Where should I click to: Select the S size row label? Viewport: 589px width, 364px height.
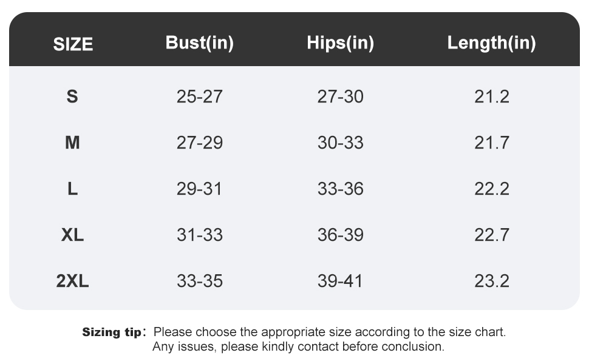(x=72, y=96)
